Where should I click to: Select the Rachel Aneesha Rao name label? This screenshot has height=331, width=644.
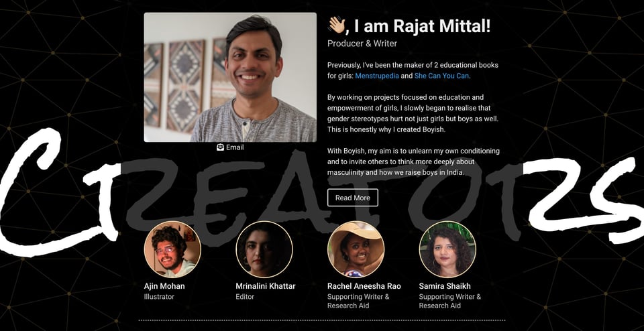tap(364, 286)
